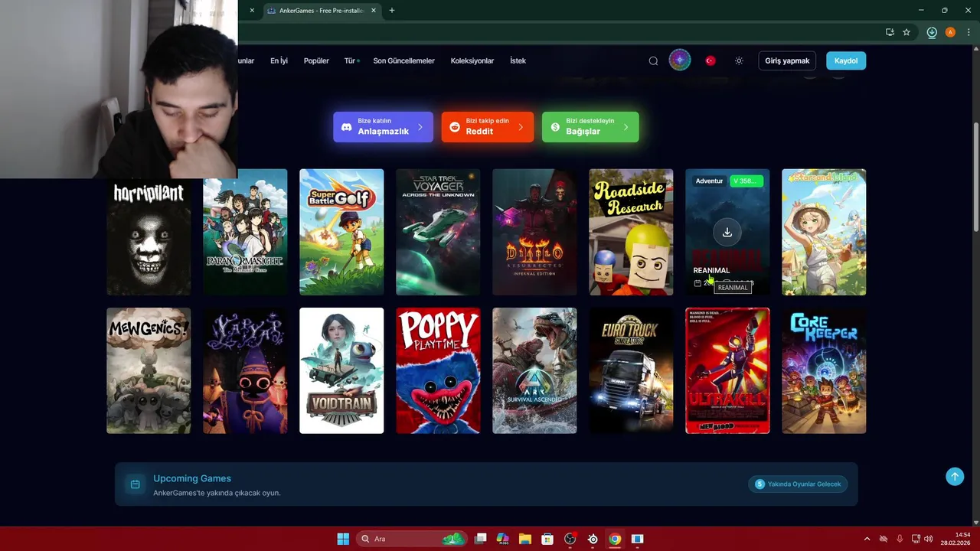The width and height of the screenshot is (980, 551).
Task: Click the REANIMAL game title
Action: tap(711, 270)
